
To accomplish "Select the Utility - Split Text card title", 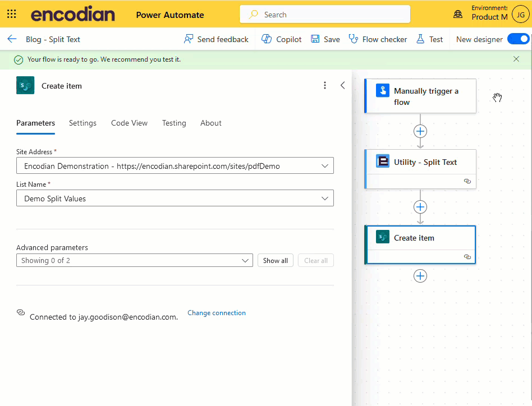I will pos(425,162).
